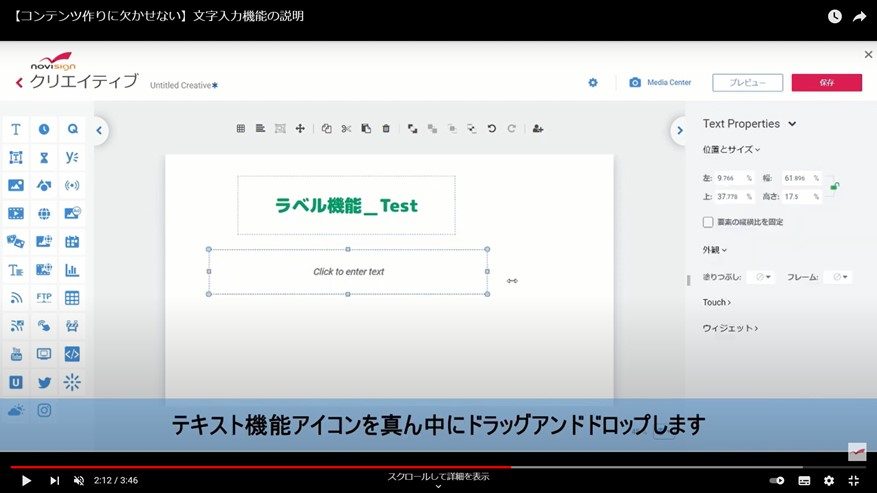Select the HTML code widget icon
This screenshot has height=493, width=877.
coord(72,354)
